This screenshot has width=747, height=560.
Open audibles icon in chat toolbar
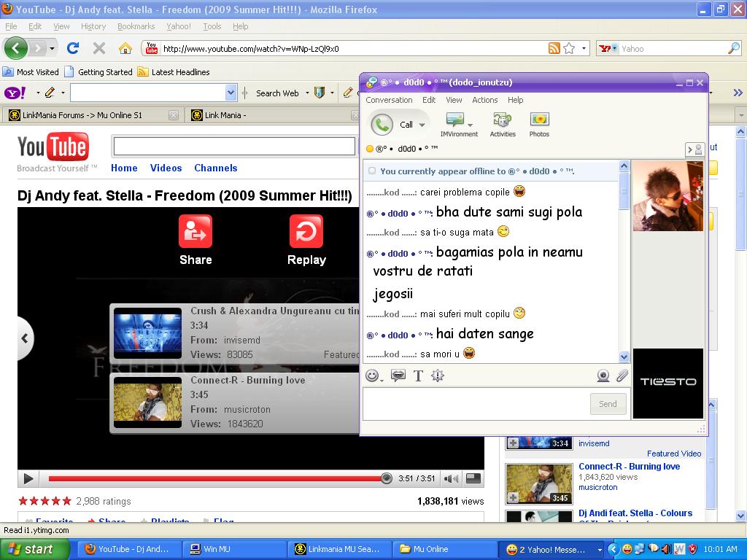398,376
